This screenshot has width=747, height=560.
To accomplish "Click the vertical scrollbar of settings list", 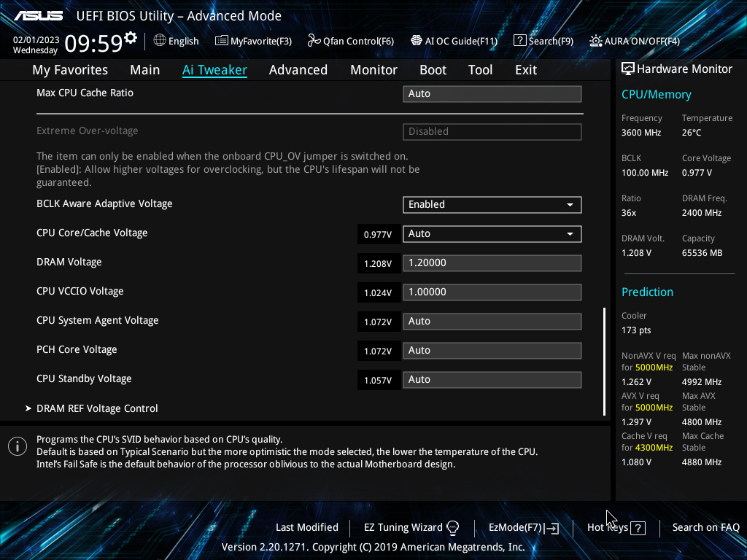I will [604, 362].
